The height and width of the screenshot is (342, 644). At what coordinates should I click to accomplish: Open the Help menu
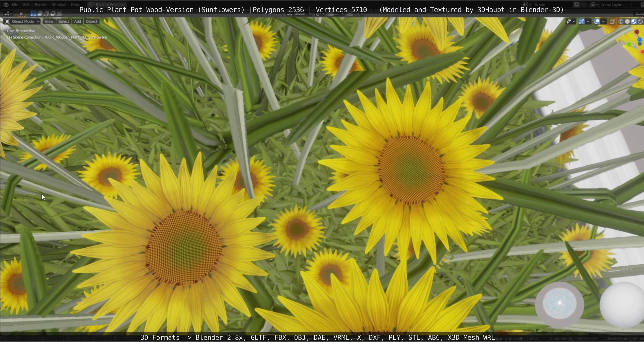click(75, 4)
